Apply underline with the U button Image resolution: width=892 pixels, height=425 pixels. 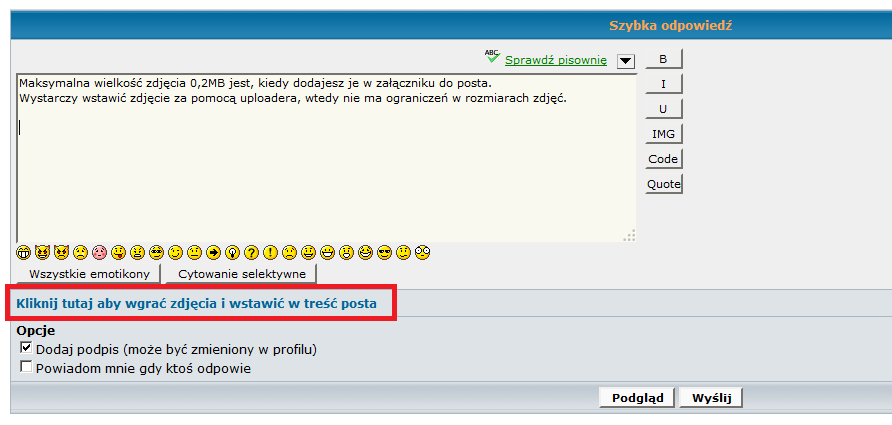[x=663, y=109]
